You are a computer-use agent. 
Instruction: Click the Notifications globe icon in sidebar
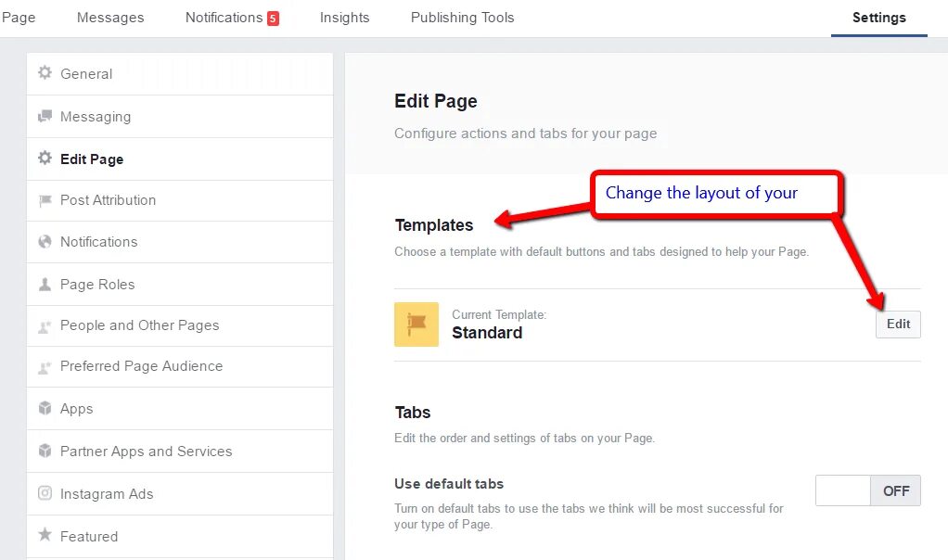pos(45,242)
